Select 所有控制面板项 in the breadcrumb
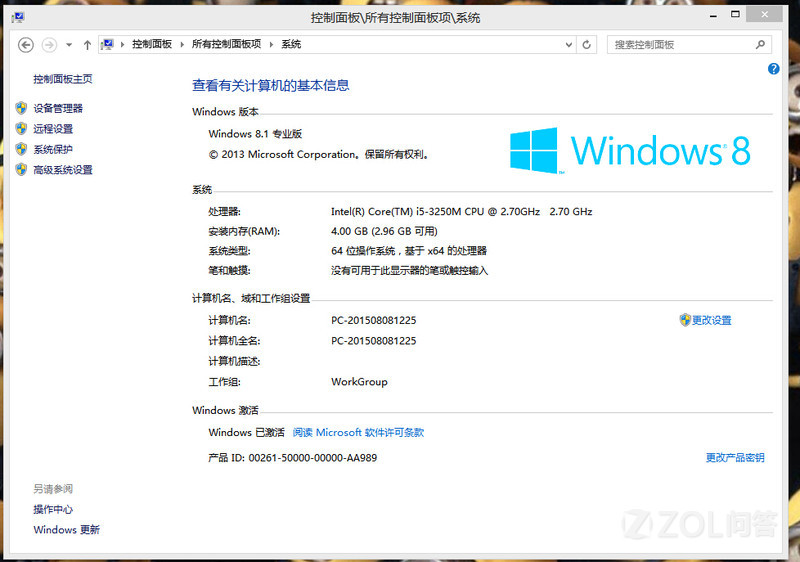 click(226, 44)
